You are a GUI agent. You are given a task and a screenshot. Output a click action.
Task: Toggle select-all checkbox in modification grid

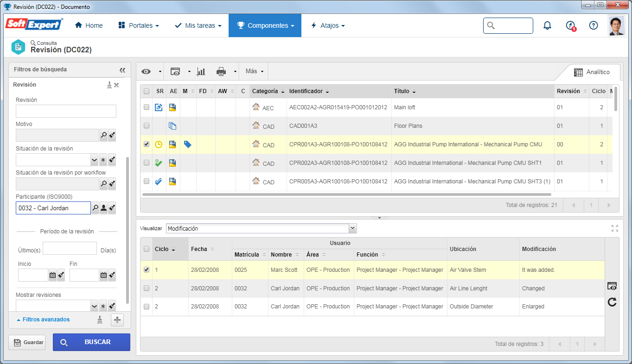pyautogui.click(x=147, y=249)
